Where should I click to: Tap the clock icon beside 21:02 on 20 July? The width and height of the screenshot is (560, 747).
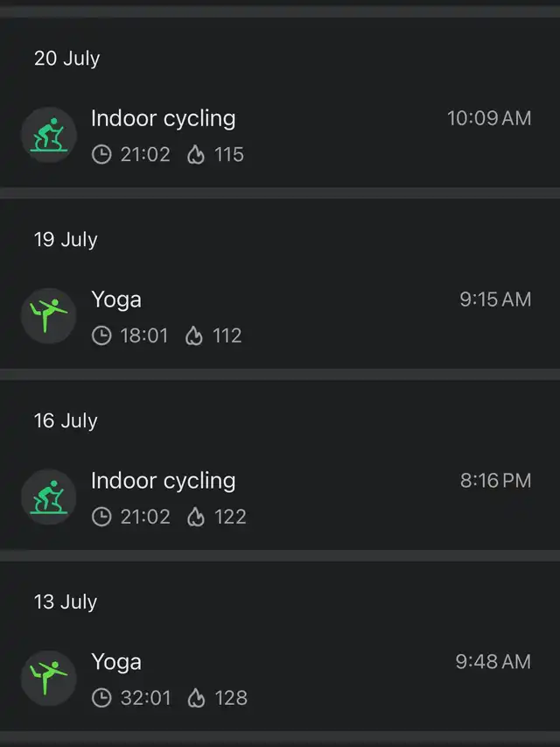101,155
